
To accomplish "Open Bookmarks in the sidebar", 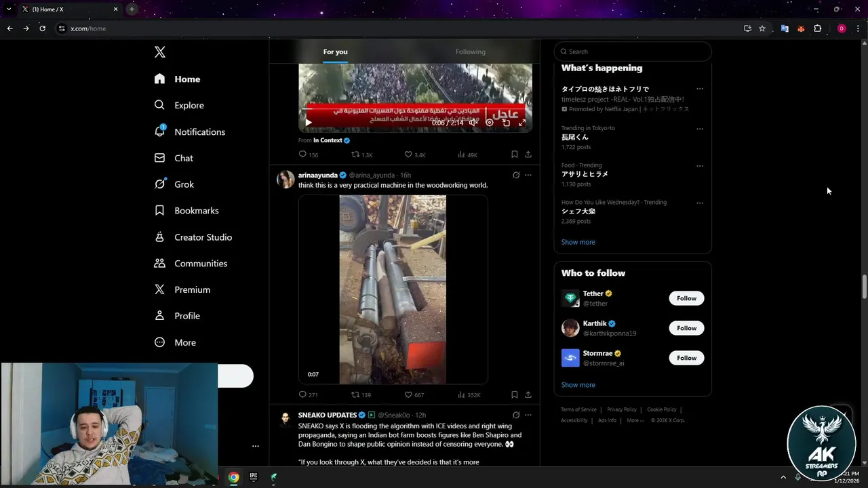I will point(186,211).
